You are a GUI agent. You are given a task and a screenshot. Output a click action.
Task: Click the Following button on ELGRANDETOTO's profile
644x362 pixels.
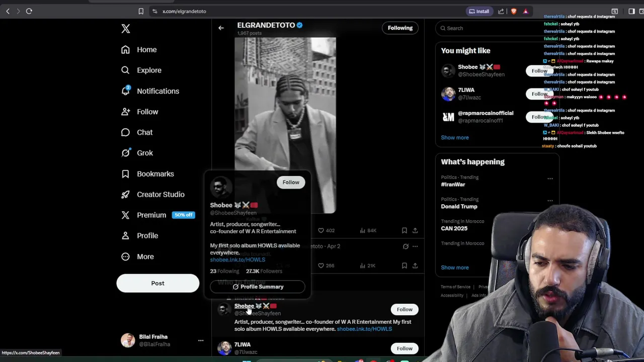tap(400, 28)
